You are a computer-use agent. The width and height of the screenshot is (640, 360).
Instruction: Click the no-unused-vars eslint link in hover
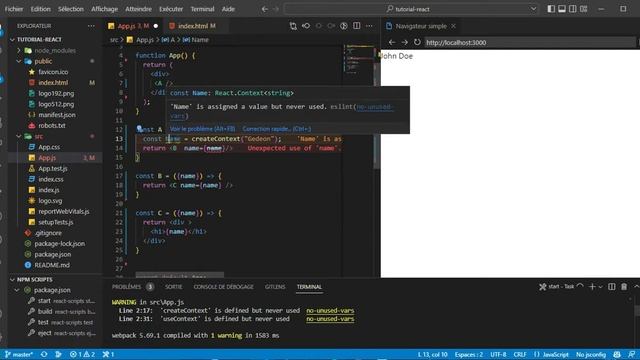click(374, 107)
